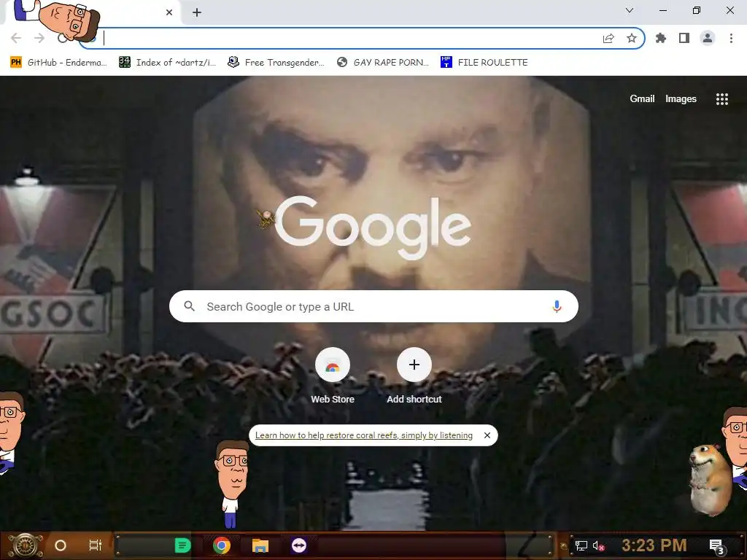Click the magnifier icon in search box
Screen dimensions: 747x560
click(189, 306)
